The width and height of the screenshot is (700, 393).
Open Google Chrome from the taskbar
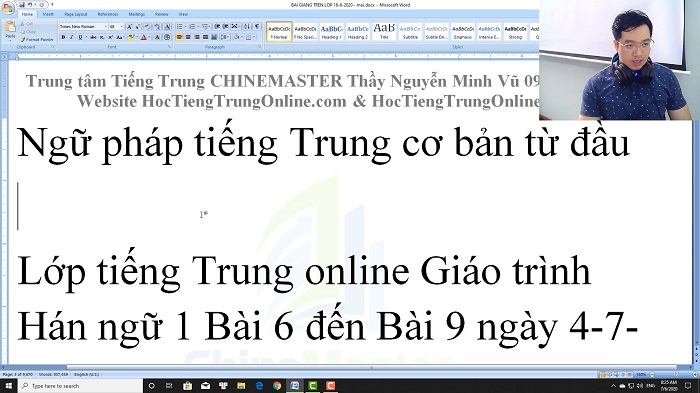pos(277,386)
